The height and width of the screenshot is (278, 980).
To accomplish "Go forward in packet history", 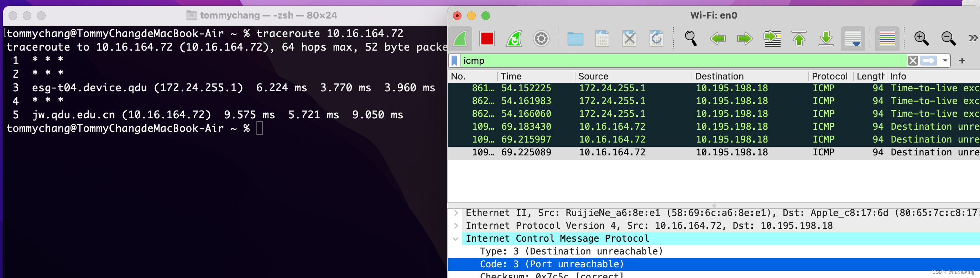I will pyautogui.click(x=745, y=38).
